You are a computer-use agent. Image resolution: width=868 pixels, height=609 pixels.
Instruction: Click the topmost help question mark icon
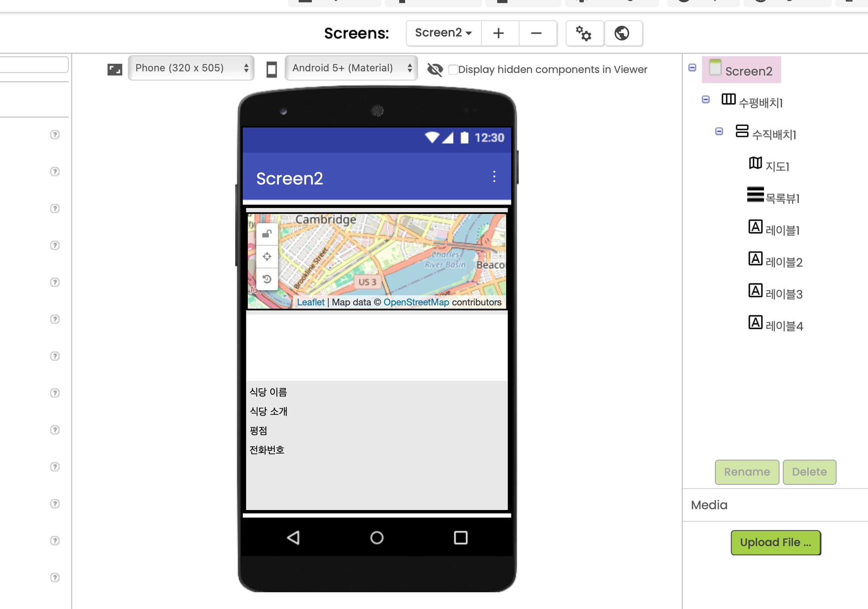pyautogui.click(x=55, y=135)
